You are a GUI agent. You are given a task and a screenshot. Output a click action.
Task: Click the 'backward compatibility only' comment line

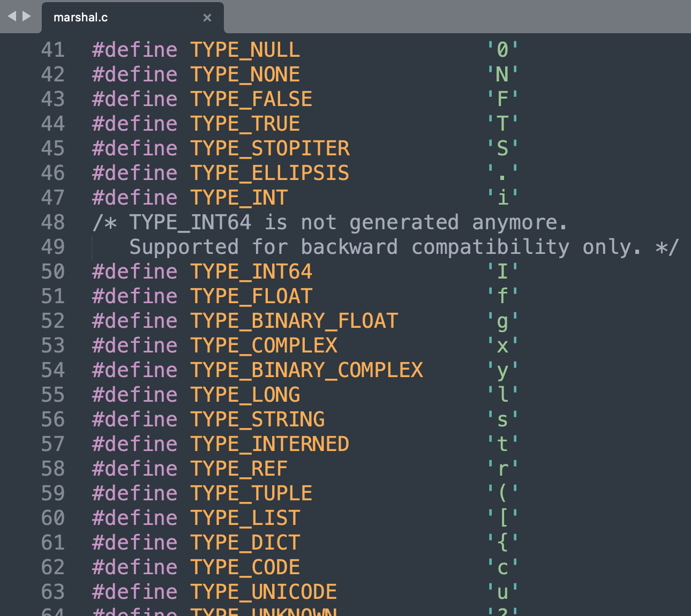404,247
